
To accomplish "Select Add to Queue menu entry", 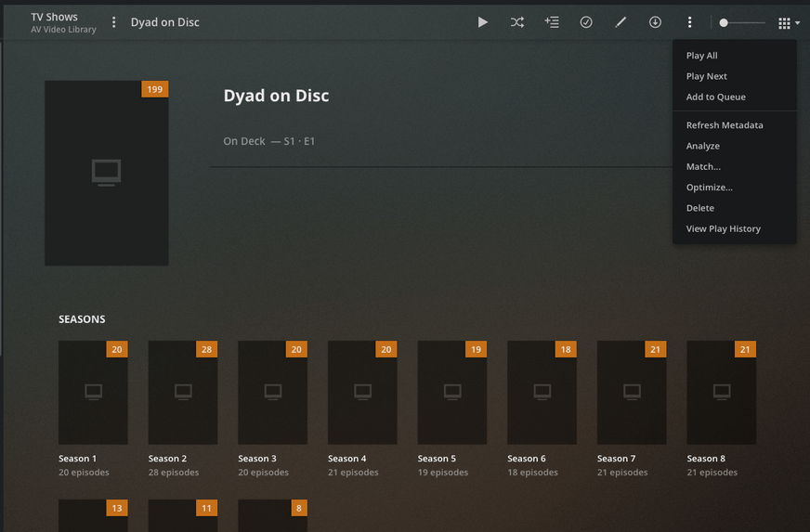I will (x=734, y=97).
